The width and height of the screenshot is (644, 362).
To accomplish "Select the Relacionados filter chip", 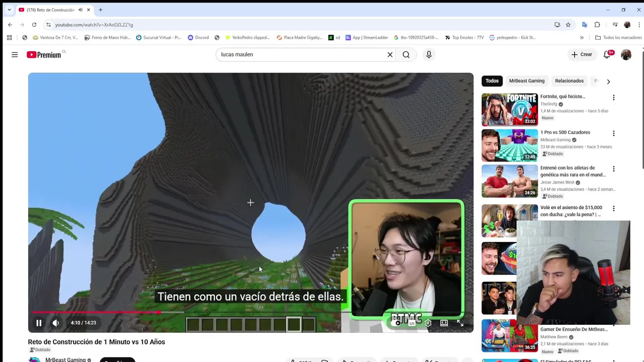I will tap(569, 81).
